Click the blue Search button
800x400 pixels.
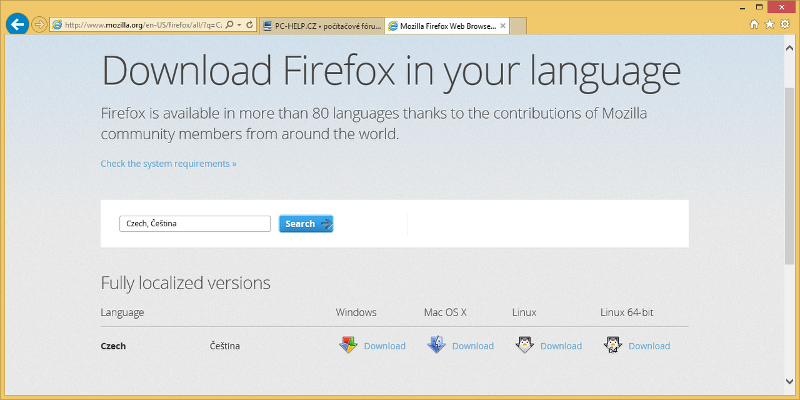point(306,223)
